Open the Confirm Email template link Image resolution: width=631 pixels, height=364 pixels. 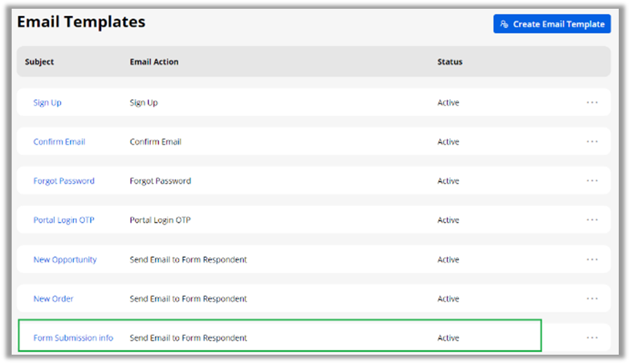pos(59,142)
